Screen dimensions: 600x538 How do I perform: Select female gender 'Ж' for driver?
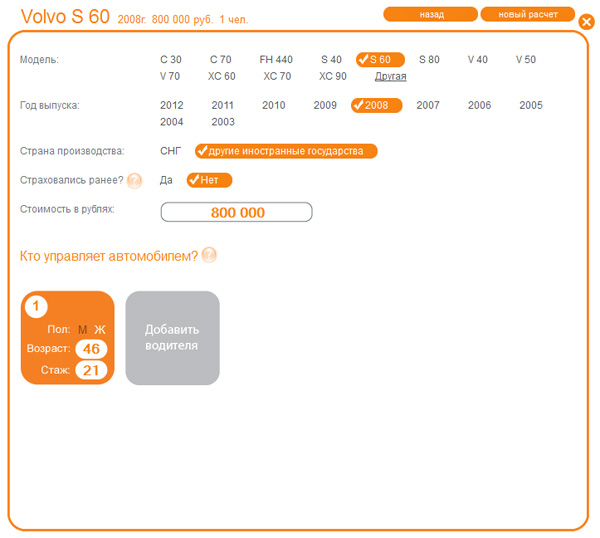coord(100,329)
